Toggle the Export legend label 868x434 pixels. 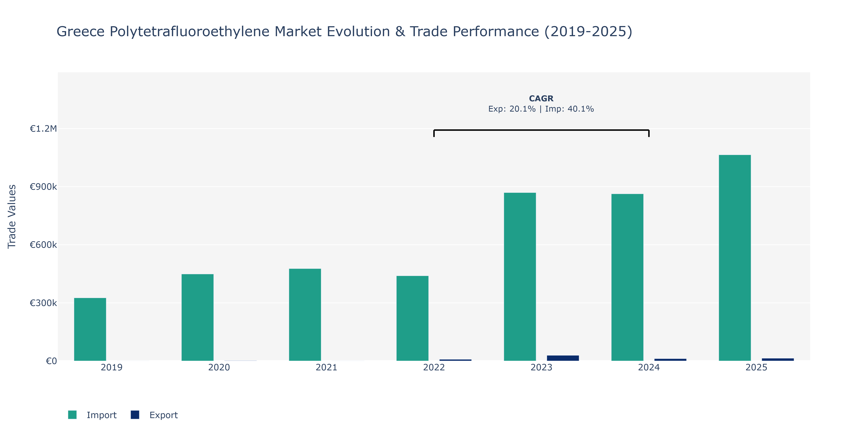click(x=163, y=415)
